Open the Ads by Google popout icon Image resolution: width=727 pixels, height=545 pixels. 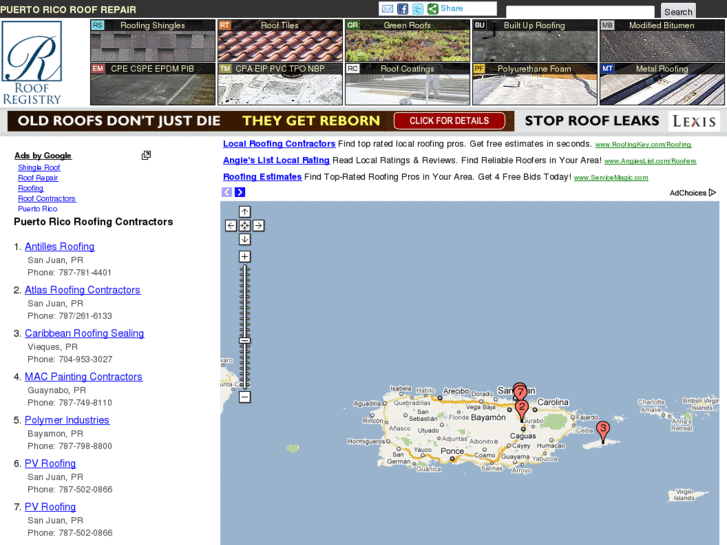pos(146,155)
